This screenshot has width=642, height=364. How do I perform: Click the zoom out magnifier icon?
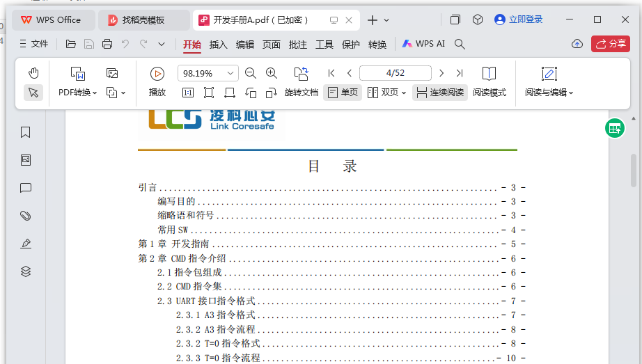(x=251, y=73)
